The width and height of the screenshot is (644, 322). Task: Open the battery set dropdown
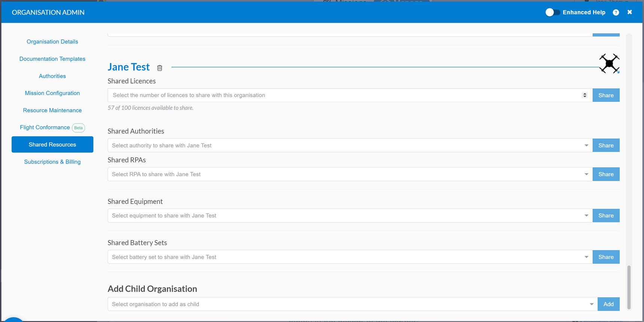click(350, 257)
